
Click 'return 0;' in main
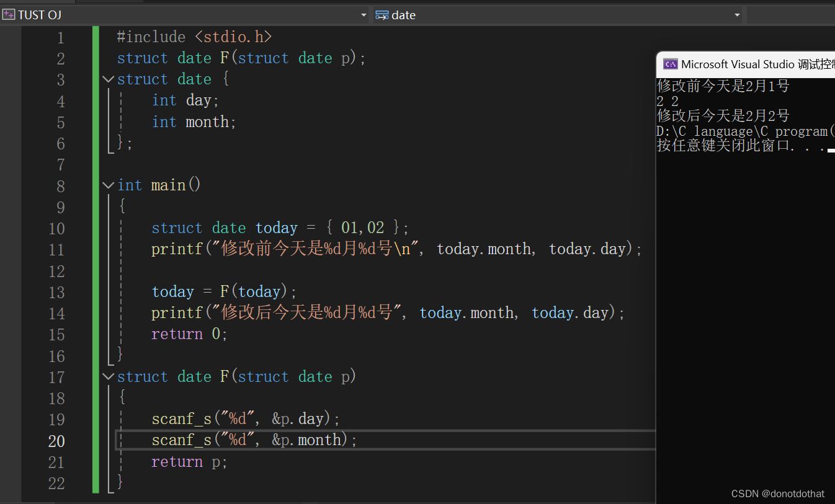click(190, 334)
